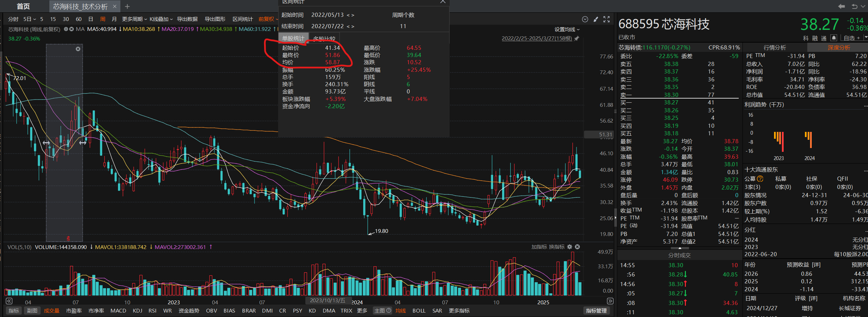Set a price alert with the bell icon
This screenshot has width=868, height=317.
pyautogui.click(x=834, y=38)
